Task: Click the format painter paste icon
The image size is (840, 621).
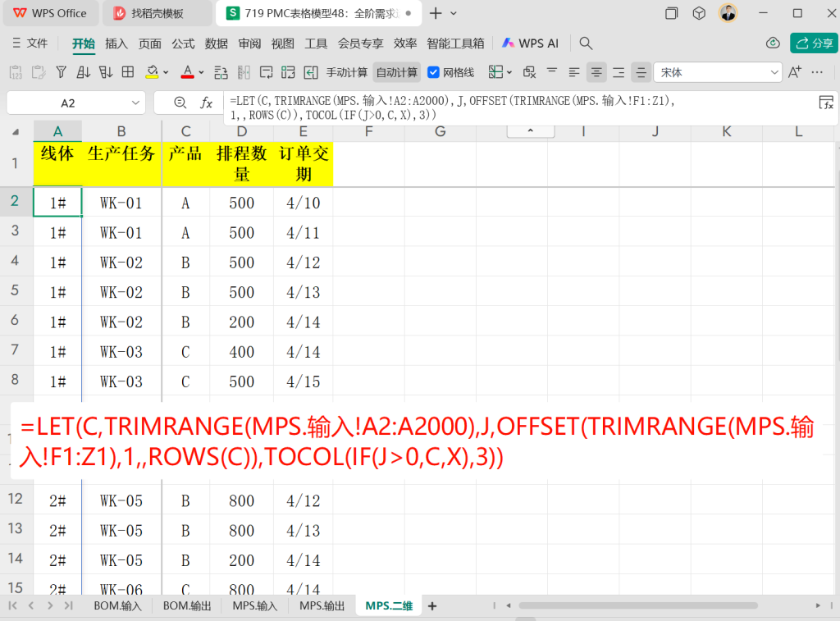Action: click(x=39, y=72)
